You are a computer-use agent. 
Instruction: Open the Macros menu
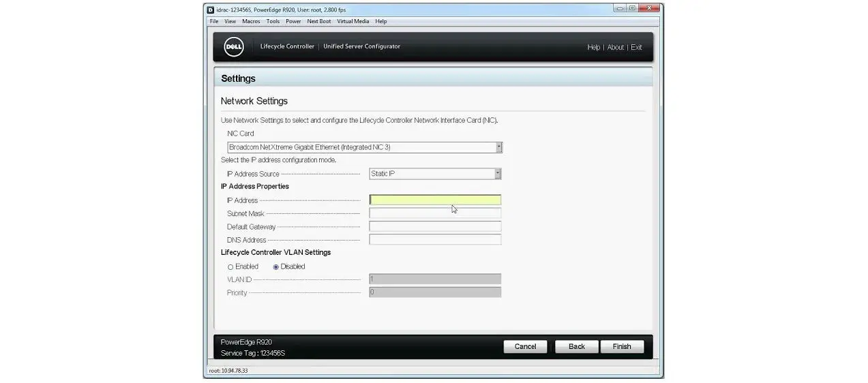click(251, 21)
